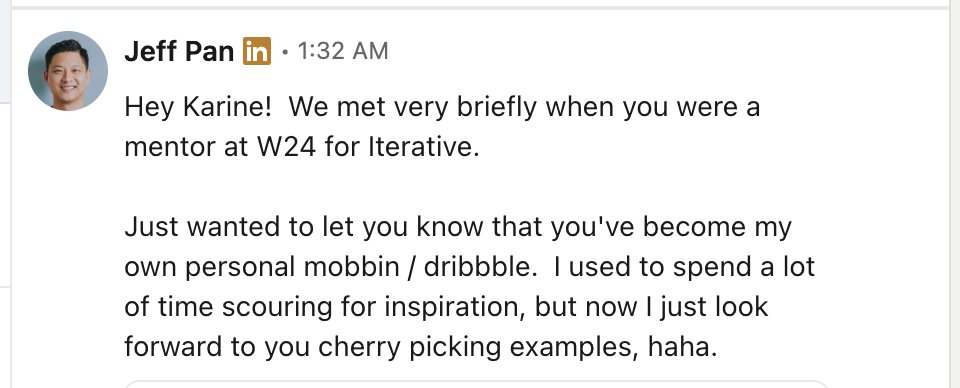This screenshot has width=960, height=388.
Task: Click the dot separator before the timestamp
Action: [285, 53]
